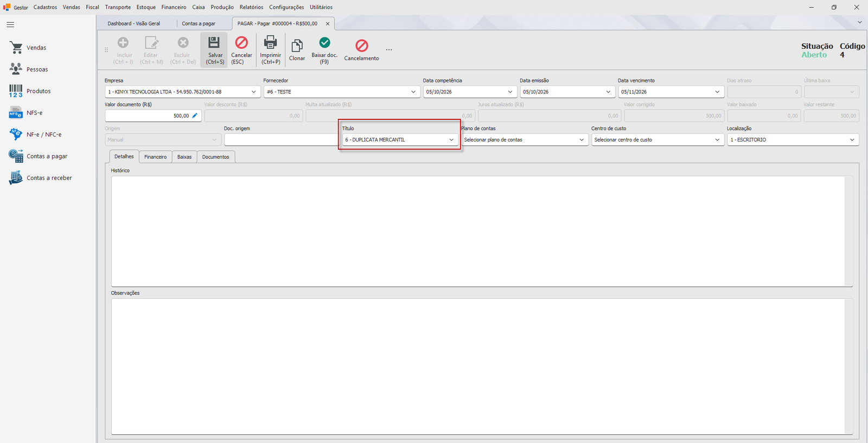This screenshot has width=868, height=443.
Task: Open Contas a receber sidebar item
Action: pyautogui.click(x=49, y=178)
